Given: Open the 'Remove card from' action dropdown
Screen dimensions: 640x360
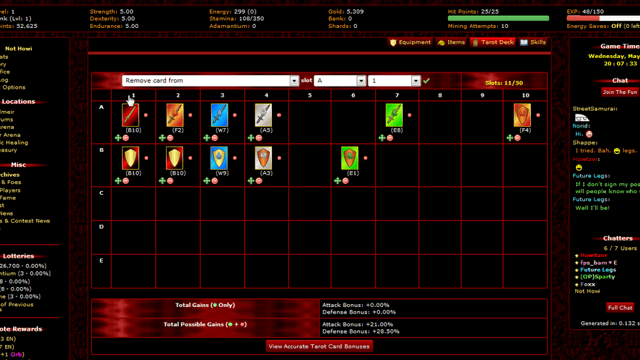Looking at the screenshot, I should (x=210, y=81).
